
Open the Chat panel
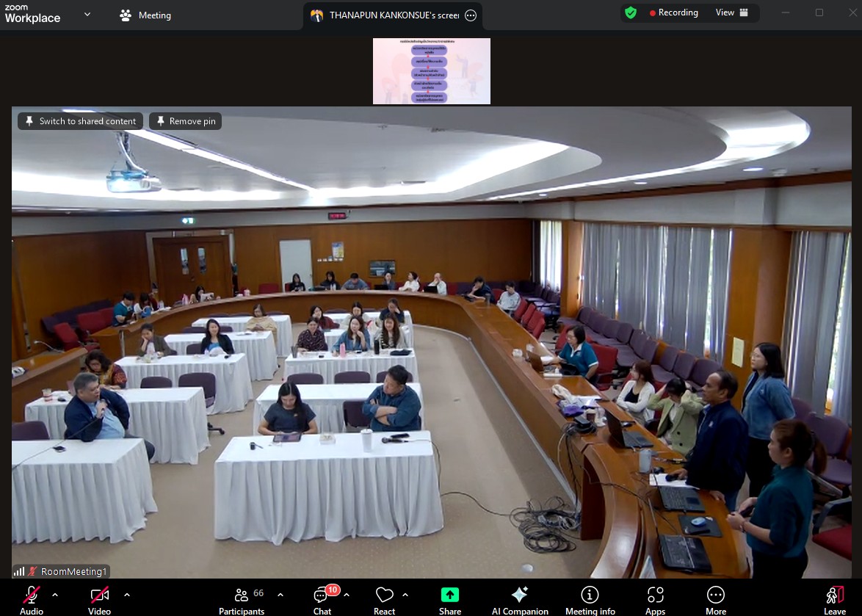322,600
